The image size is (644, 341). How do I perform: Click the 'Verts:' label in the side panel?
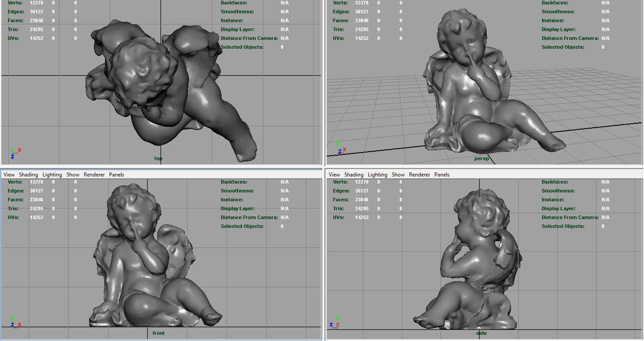tap(340, 182)
